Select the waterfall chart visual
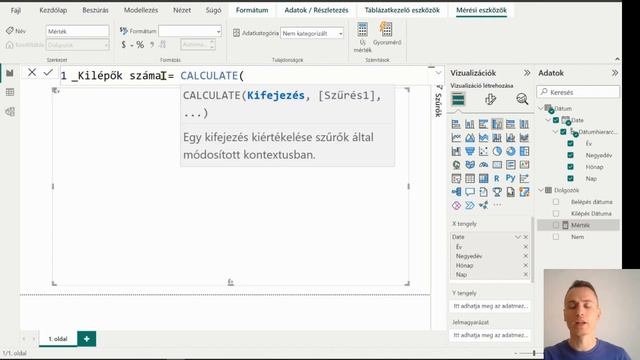The image size is (640, 360). pos(456,151)
